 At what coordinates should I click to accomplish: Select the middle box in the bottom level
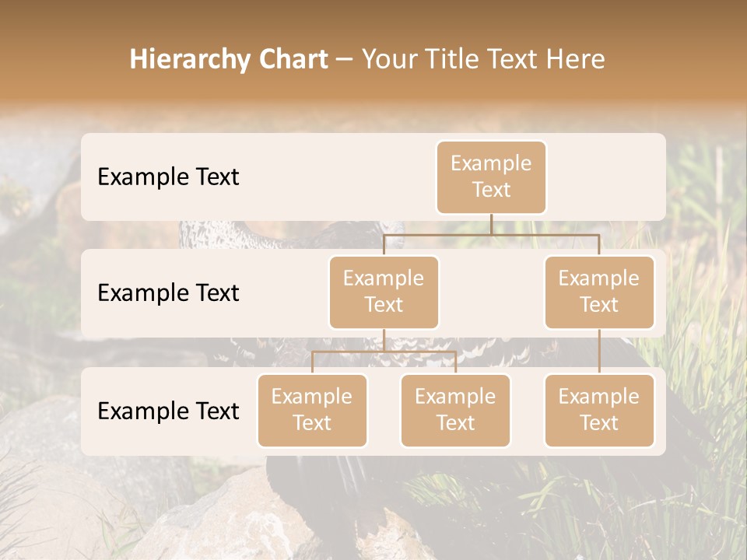point(455,410)
